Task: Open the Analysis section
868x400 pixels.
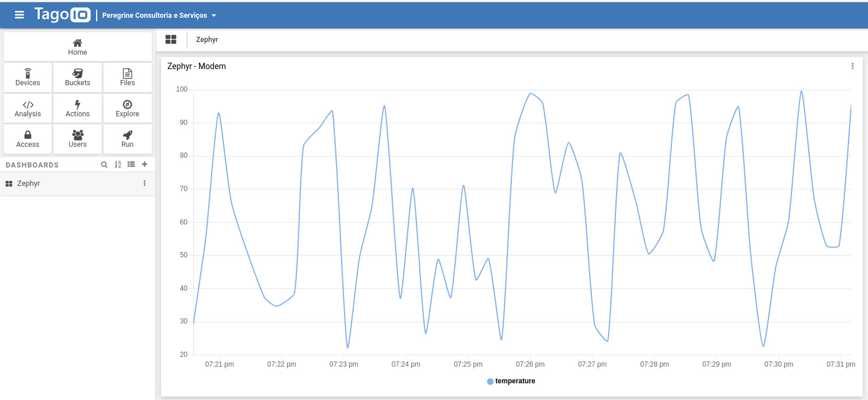Action: click(28, 109)
